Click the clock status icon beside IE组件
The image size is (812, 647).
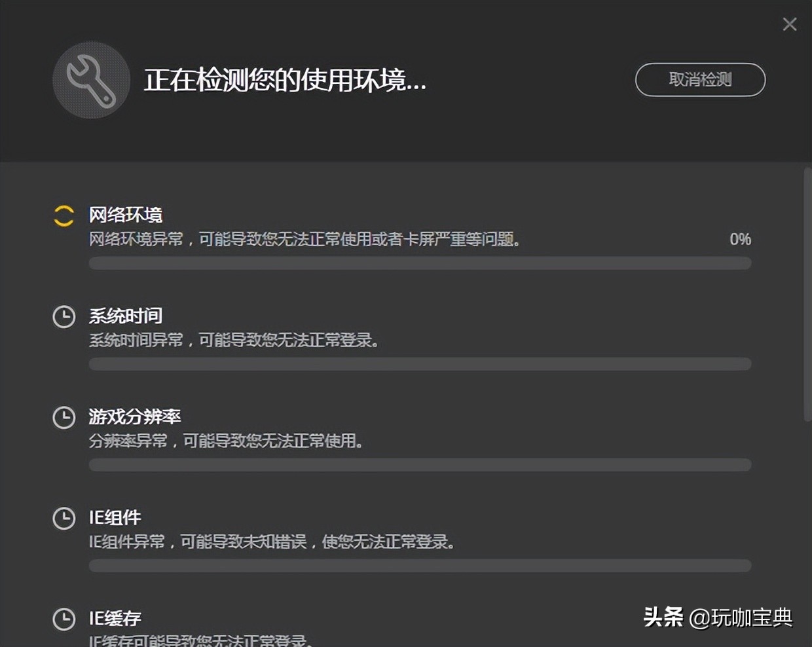(x=64, y=519)
